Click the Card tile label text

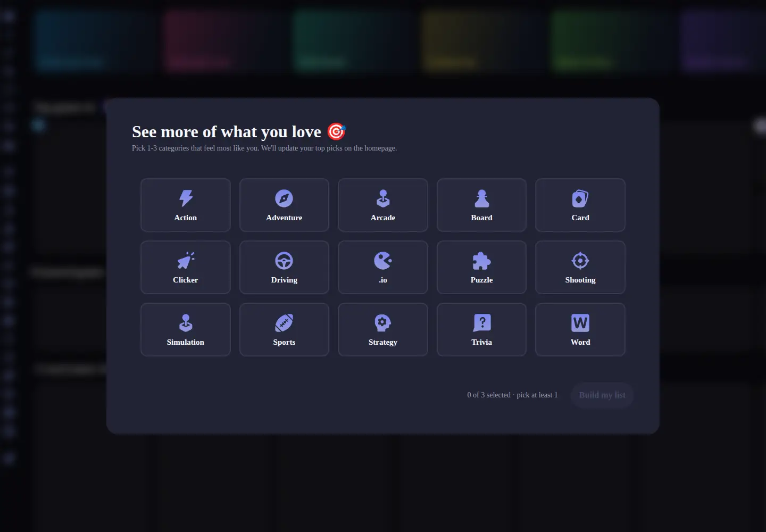pos(580,218)
